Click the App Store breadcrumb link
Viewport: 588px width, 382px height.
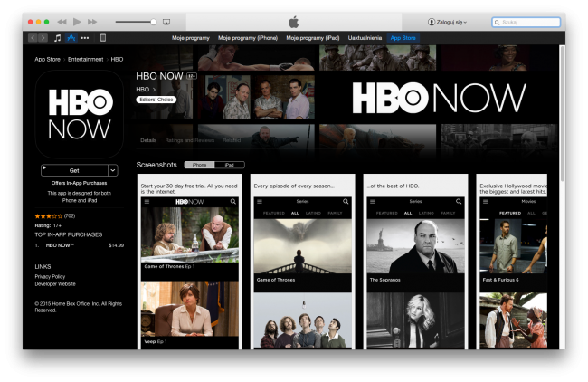pos(47,59)
